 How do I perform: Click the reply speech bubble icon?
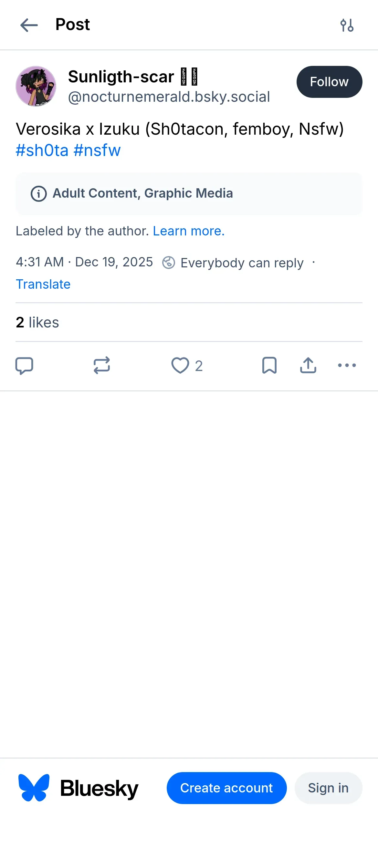(24, 365)
